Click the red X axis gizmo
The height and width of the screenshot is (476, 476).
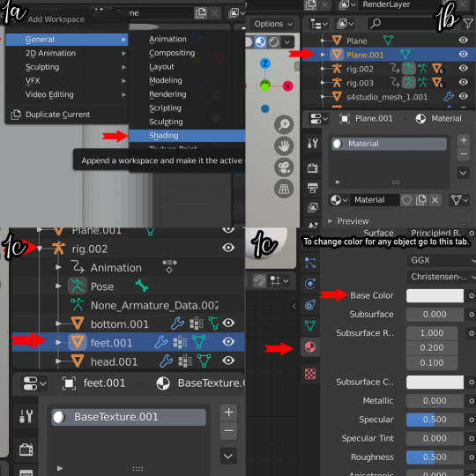[287, 86]
